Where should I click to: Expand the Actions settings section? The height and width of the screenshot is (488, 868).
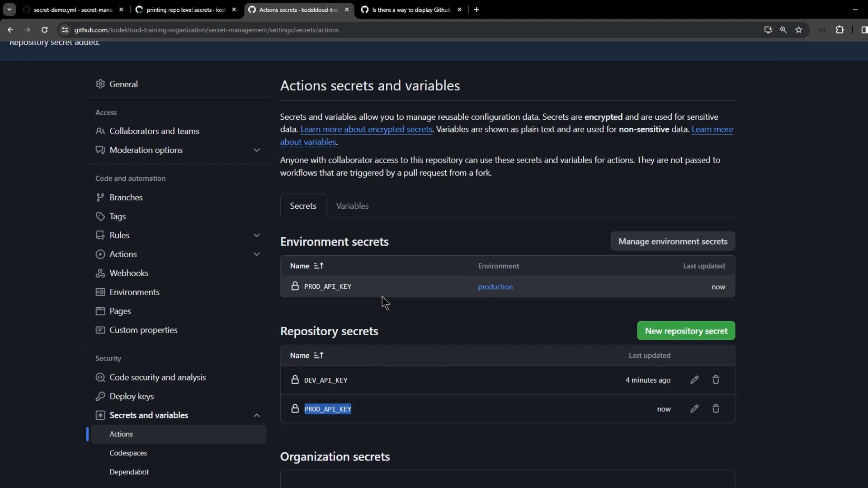coord(256,254)
